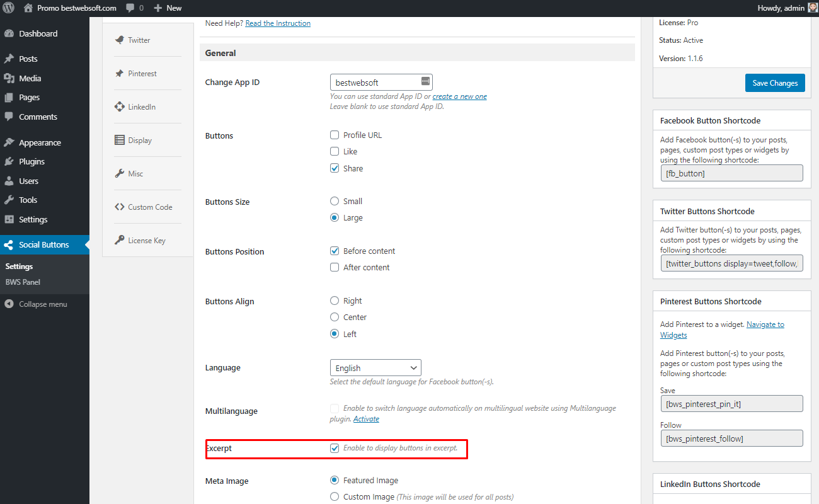Click the bws_pinterest_pin_it shortcode field
Viewport: 819px width, 504px height.
pos(731,403)
